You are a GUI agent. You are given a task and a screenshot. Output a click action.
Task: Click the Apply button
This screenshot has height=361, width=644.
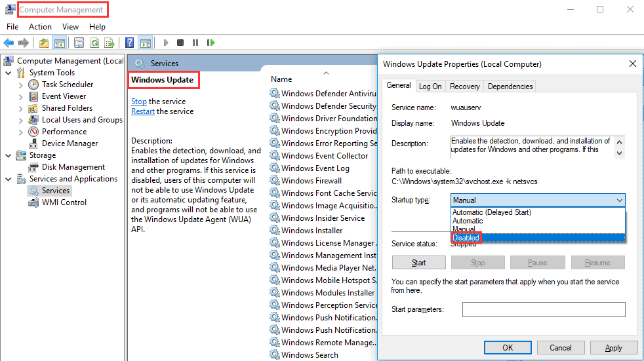pyautogui.click(x=614, y=348)
